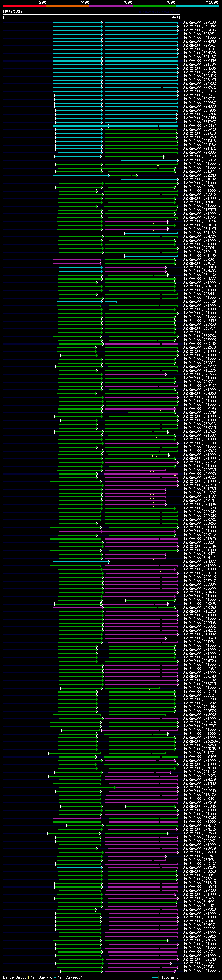Select UniRef100_Q7ZXN1 entry
This screenshot has width=222, height=980.
pos(199,248)
